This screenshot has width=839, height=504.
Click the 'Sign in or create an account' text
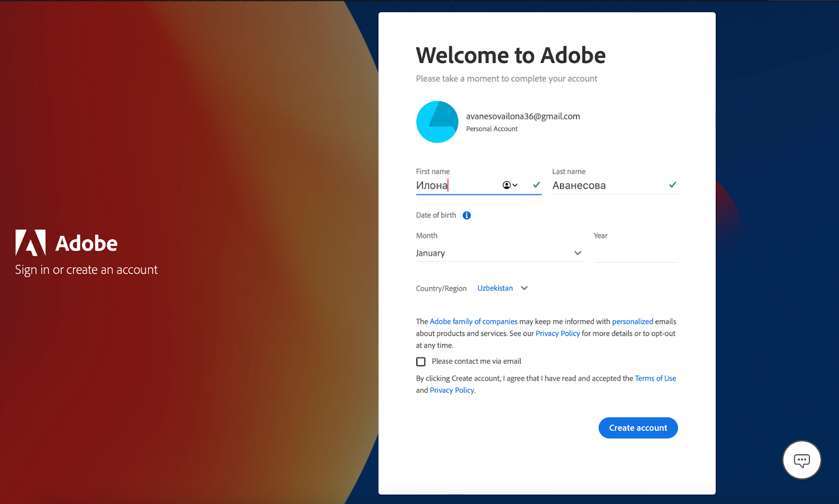(86, 270)
